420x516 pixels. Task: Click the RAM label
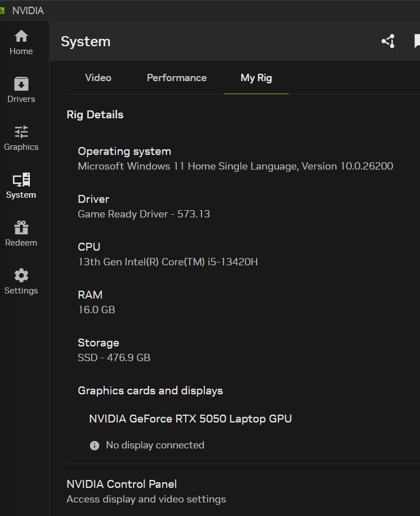click(90, 295)
